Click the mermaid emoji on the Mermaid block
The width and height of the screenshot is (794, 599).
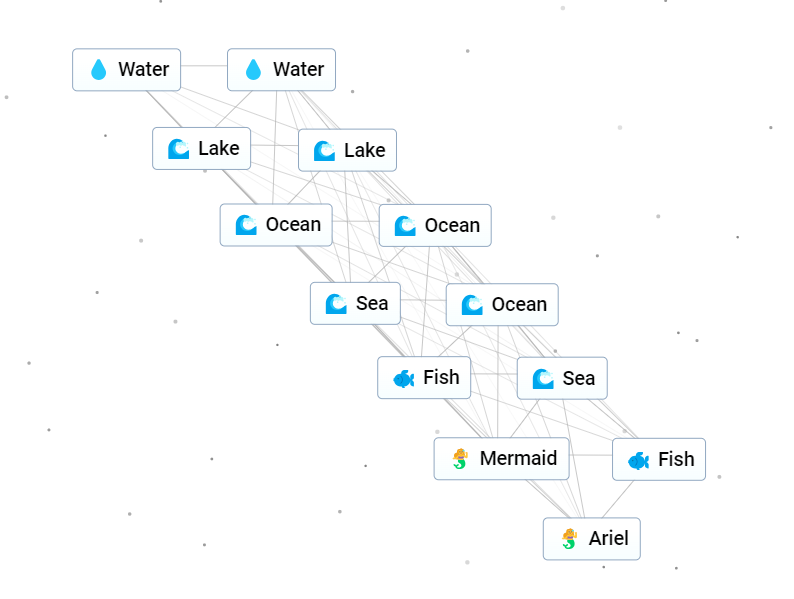click(x=460, y=459)
